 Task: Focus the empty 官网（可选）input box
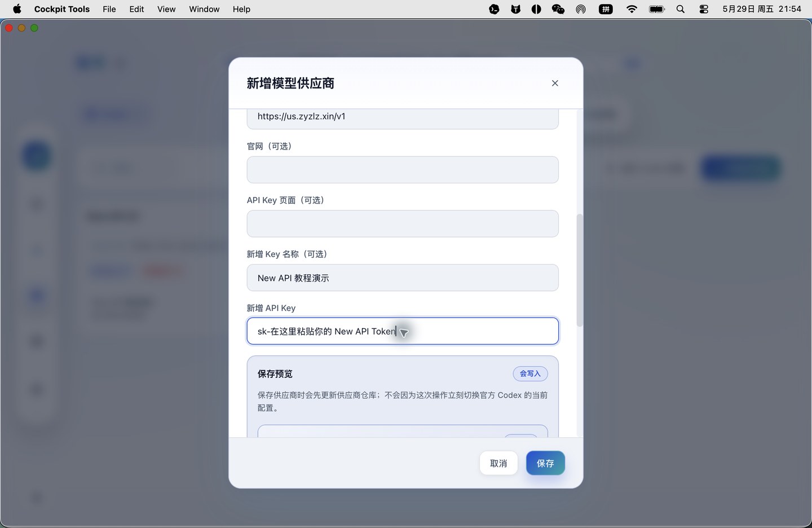403,170
